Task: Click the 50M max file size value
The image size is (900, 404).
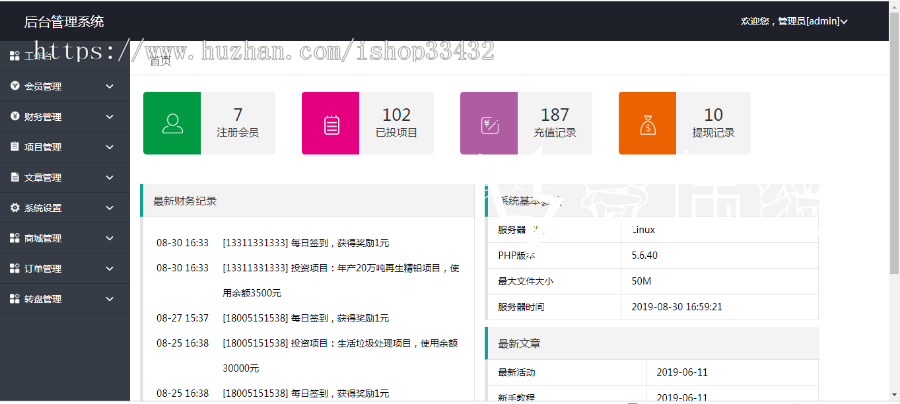Action: tap(641, 281)
